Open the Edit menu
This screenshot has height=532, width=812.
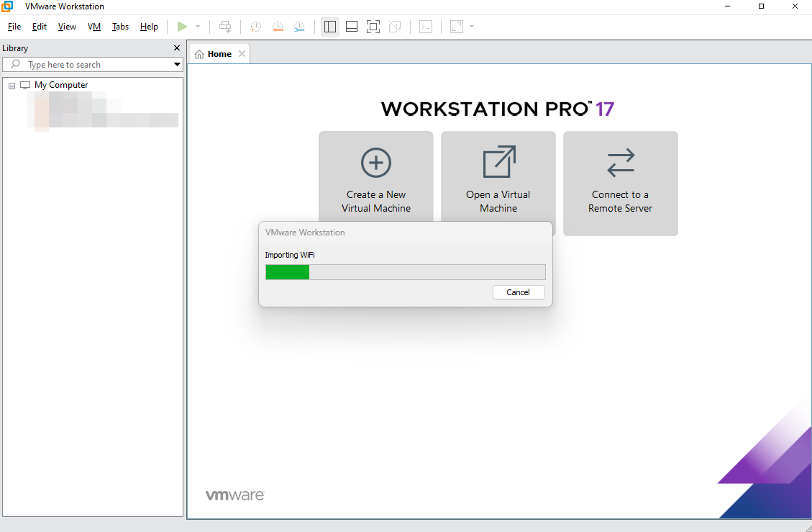(x=40, y=27)
